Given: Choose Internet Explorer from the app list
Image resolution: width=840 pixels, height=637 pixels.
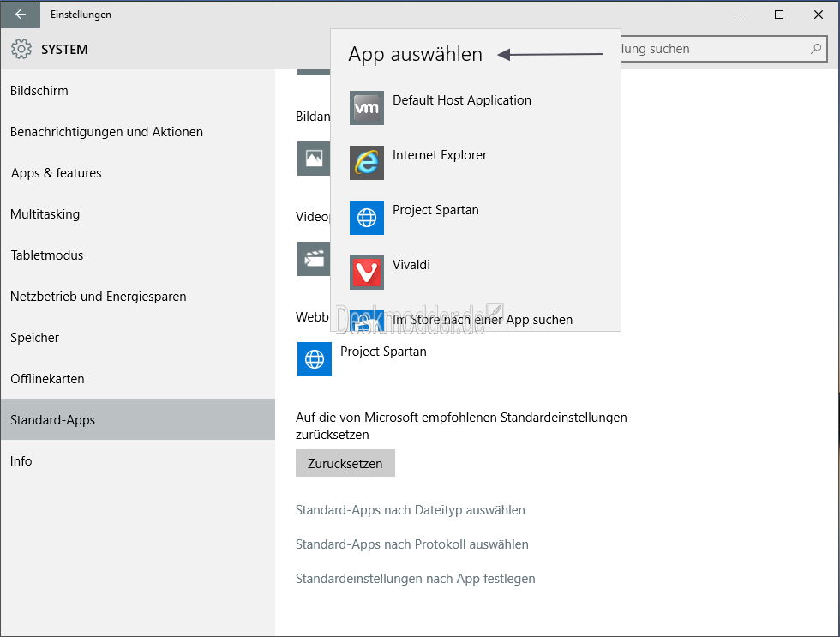Looking at the screenshot, I should pyautogui.click(x=476, y=162).
